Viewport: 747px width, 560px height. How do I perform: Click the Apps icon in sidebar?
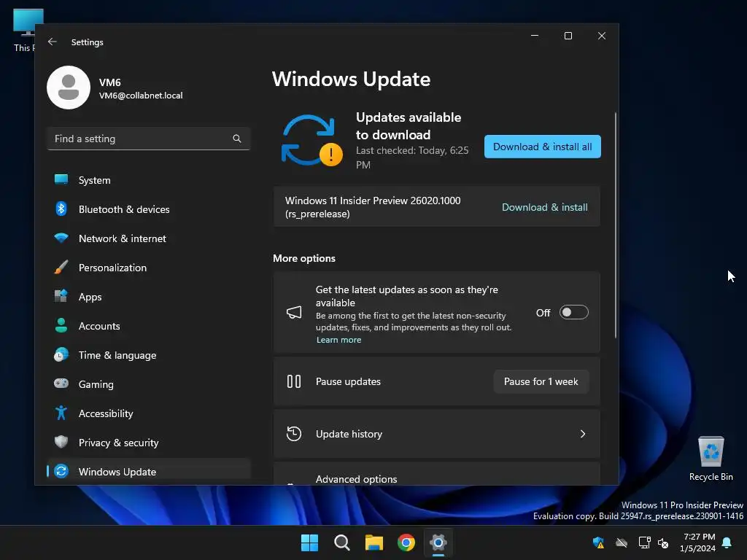[x=61, y=296]
